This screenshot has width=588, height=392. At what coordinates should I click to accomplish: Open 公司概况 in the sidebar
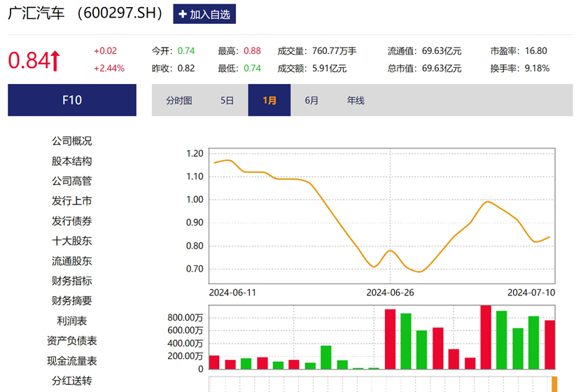click(71, 141)
